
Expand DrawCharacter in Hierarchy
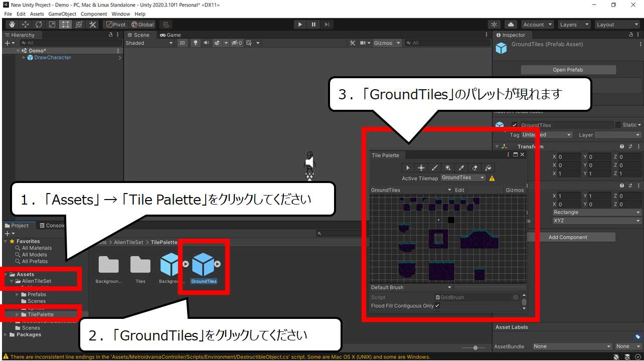tap(24, 58)
